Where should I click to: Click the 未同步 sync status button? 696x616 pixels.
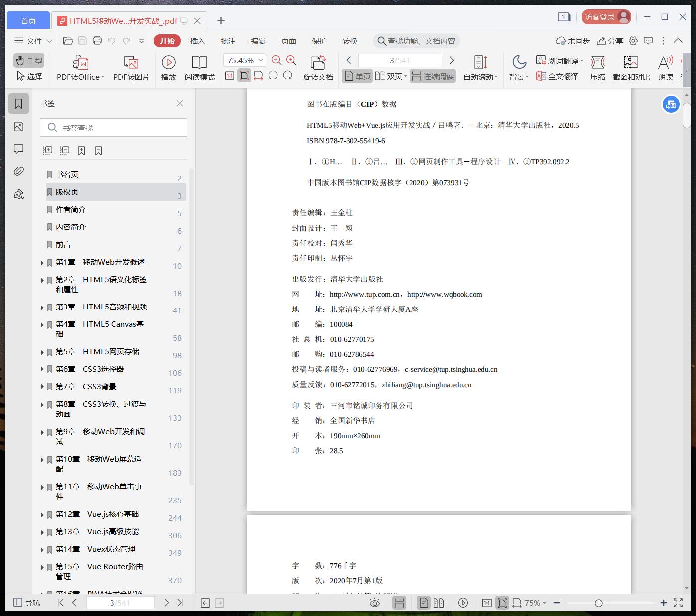coord(573,41)
